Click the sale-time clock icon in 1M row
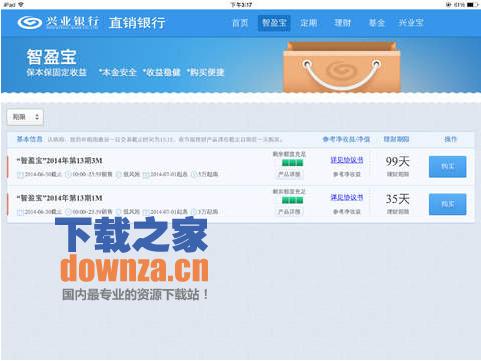This screenshot has height=361, width=481. pyautogui.click(x=68, y=212)
